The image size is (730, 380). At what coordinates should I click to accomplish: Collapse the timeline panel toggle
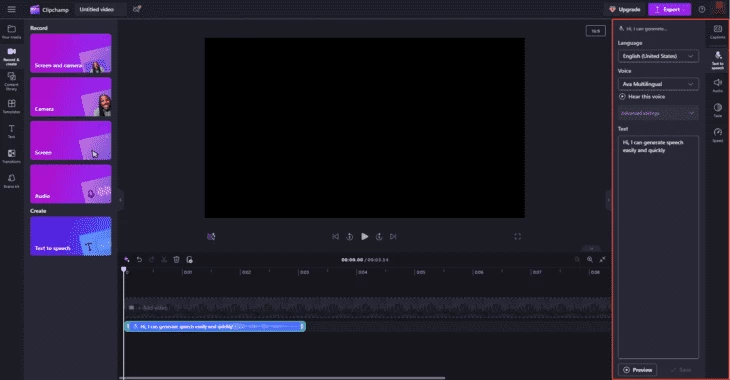click(x=591, y=248)
